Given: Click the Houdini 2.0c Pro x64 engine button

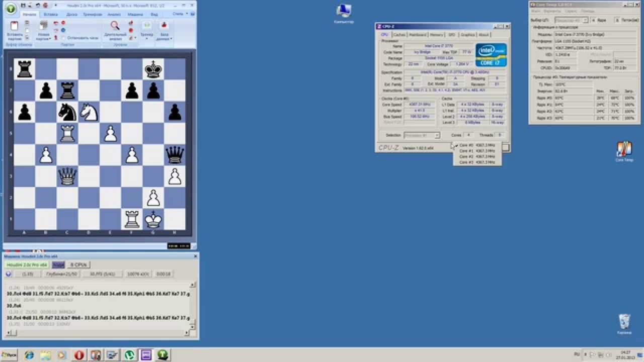Looking at the screenshot, I should 27,264.
